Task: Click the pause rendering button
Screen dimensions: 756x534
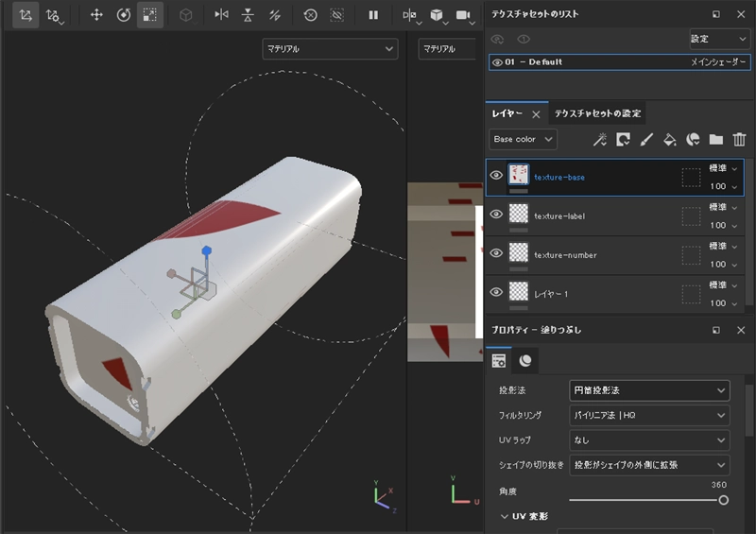Action: tap(373, 15)
